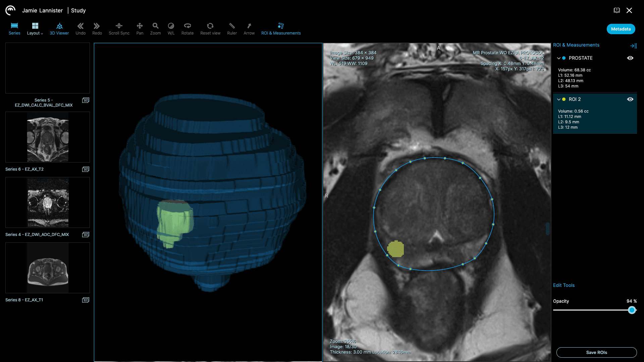Collapse the PROSTATE measurements chevron
Image resolution: width=644 pixels, height=362 pixels.
point(558,58)
